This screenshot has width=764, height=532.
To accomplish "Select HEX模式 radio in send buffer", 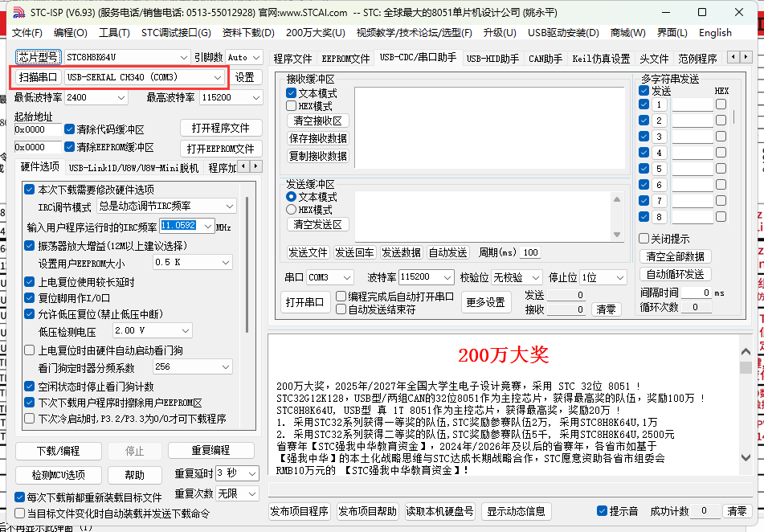I will (292, 210).
